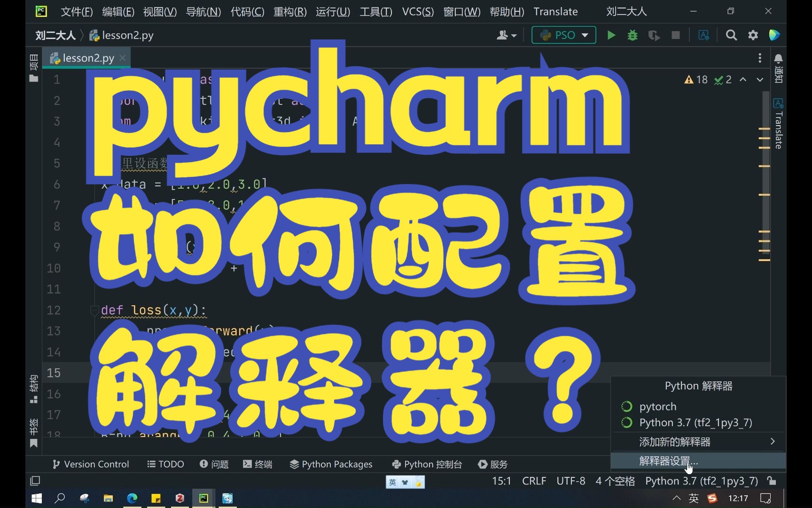Open IDE settings via the gear icon

(753, 35)
